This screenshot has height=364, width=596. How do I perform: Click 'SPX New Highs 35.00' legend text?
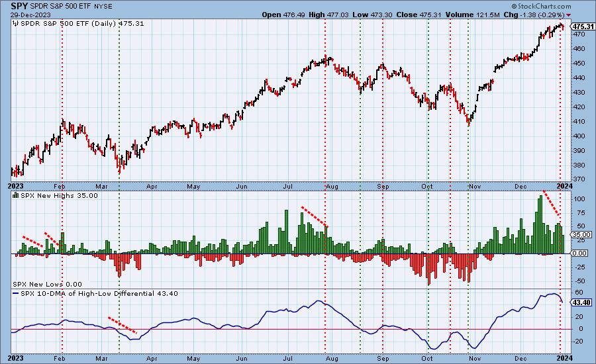(x=59, y=195)
